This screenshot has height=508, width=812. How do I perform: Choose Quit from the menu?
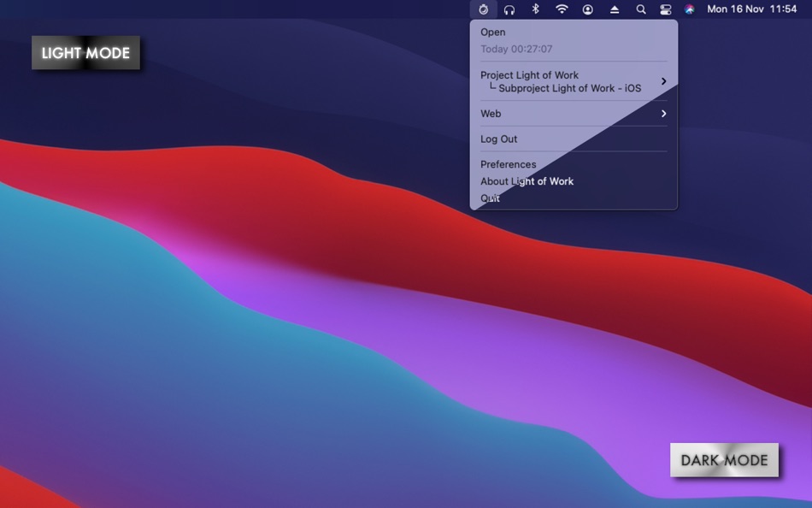tap(490, 198)
